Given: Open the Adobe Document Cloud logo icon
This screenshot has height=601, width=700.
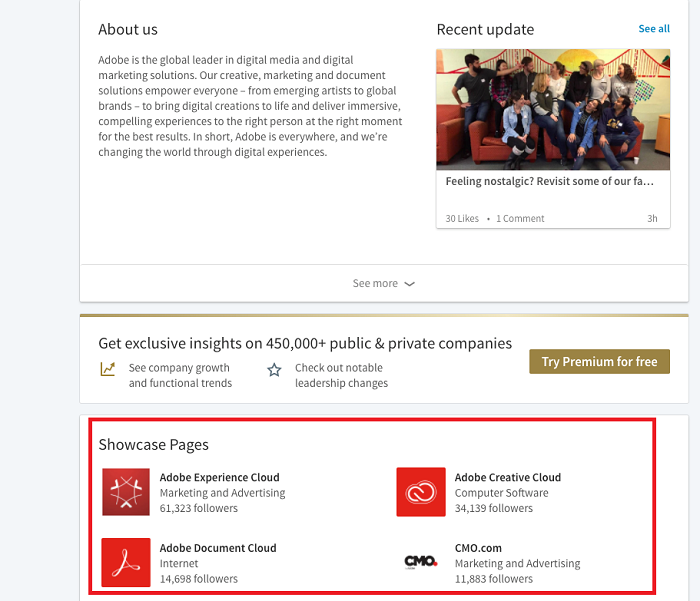Looking at the screenshot, I should (x=126, y=562).
